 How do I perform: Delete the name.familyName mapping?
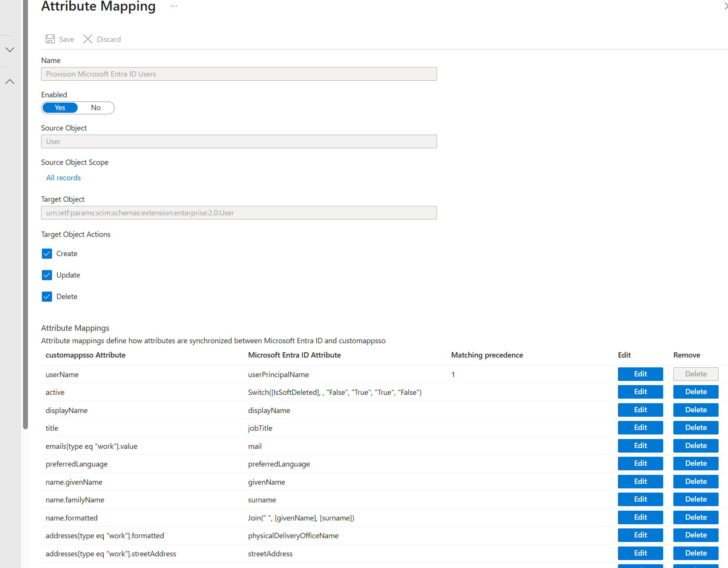[696, 499]
